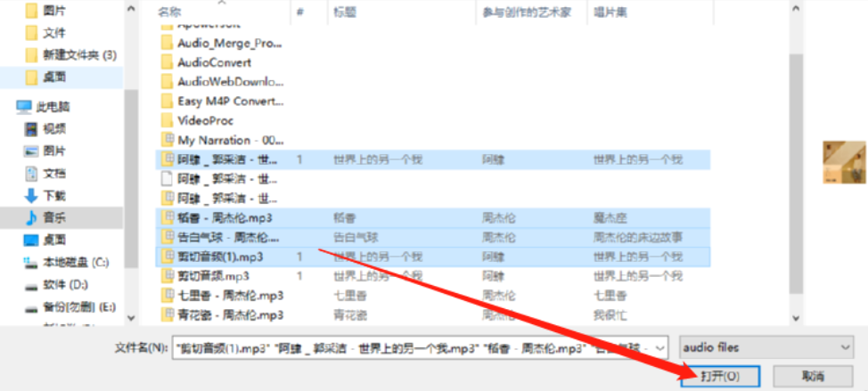The image size is (868, 391).
Task: Open the 视频 library under 此电脑
Action: pos(45,129)
